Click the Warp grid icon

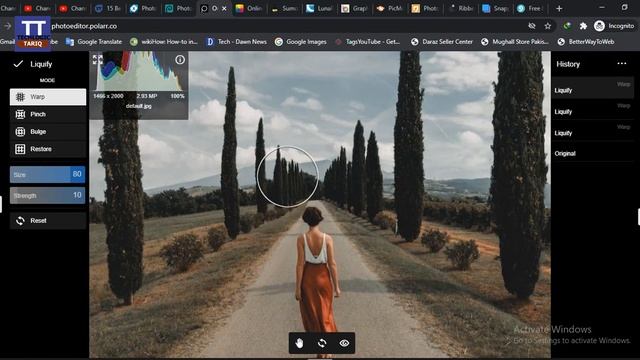pyautogui.click(x=20, y=97)
